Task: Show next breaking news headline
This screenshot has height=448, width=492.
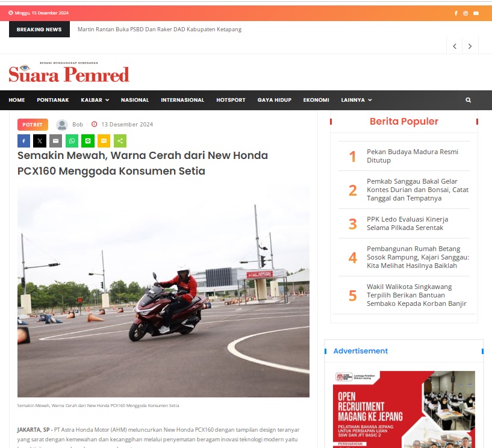Action: point(470,46)
